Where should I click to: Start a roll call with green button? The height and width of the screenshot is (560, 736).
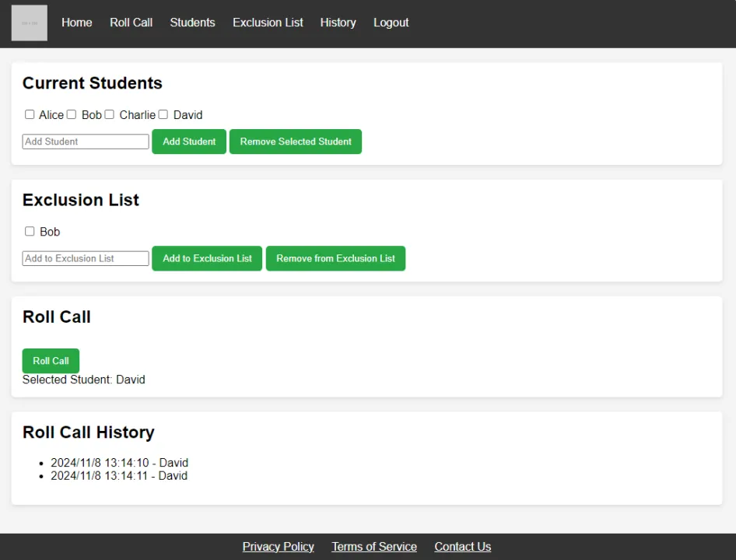51,361
